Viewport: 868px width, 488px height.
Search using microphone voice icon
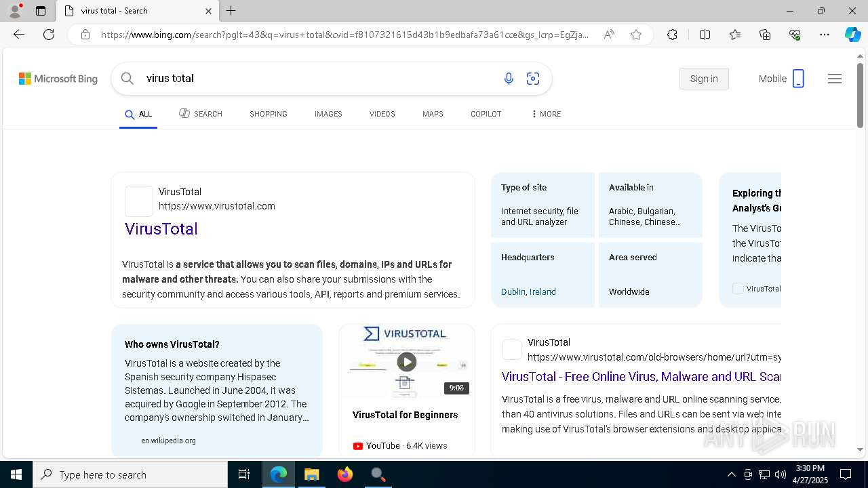click(x=509, y=79)
